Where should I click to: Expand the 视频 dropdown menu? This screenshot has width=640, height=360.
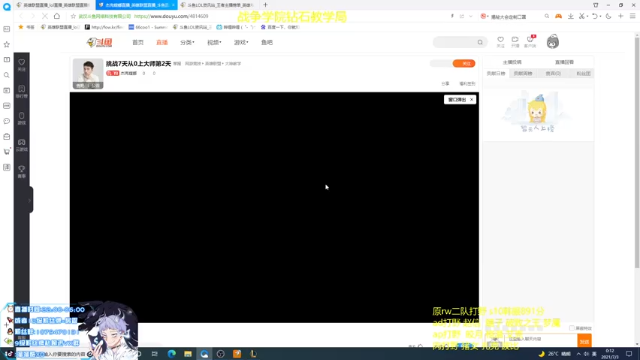click(x=214, y=42)
